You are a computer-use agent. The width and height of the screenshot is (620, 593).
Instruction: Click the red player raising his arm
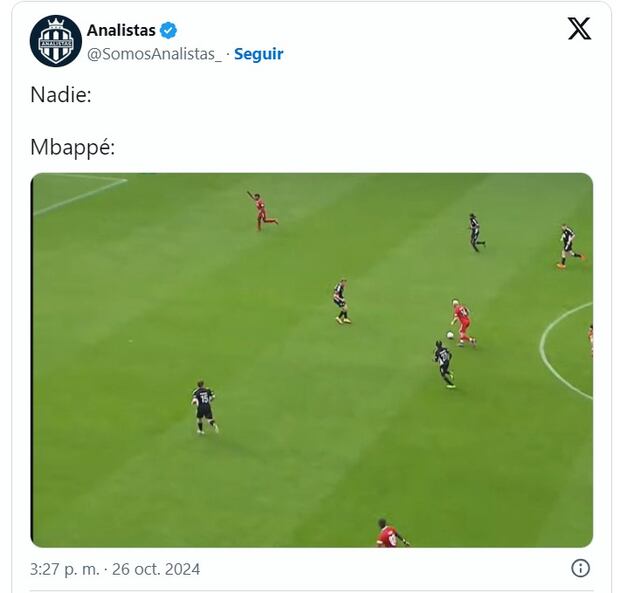pyautogui.click(x=261, y=211)
